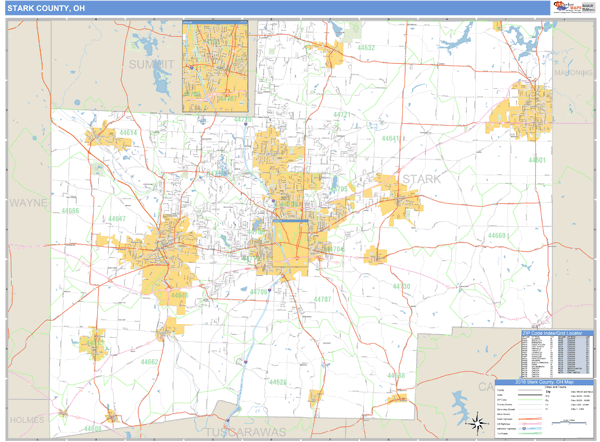Select the WAYNE county label

(29, 202)
